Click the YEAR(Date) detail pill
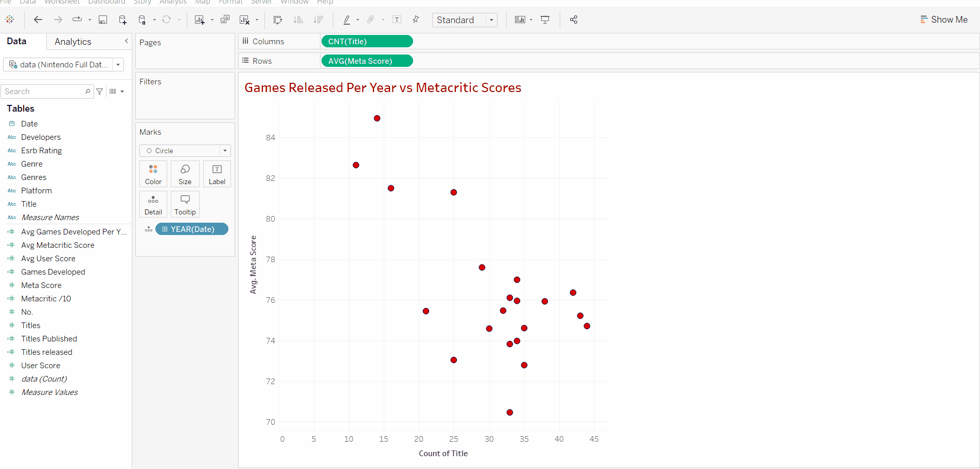The height and width of the screenshot is (469, 980). click(x=192, y=229)
